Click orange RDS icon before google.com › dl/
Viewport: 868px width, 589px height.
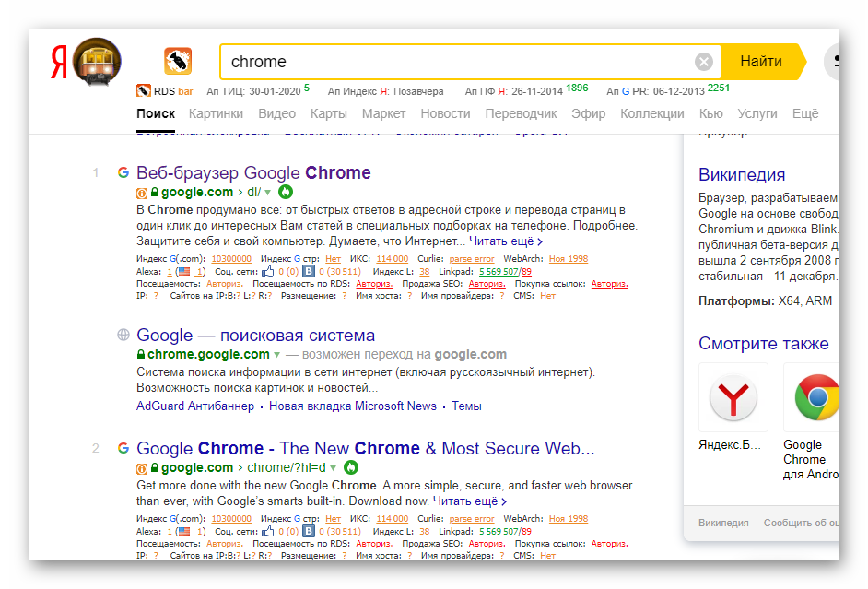click(142, 194)
